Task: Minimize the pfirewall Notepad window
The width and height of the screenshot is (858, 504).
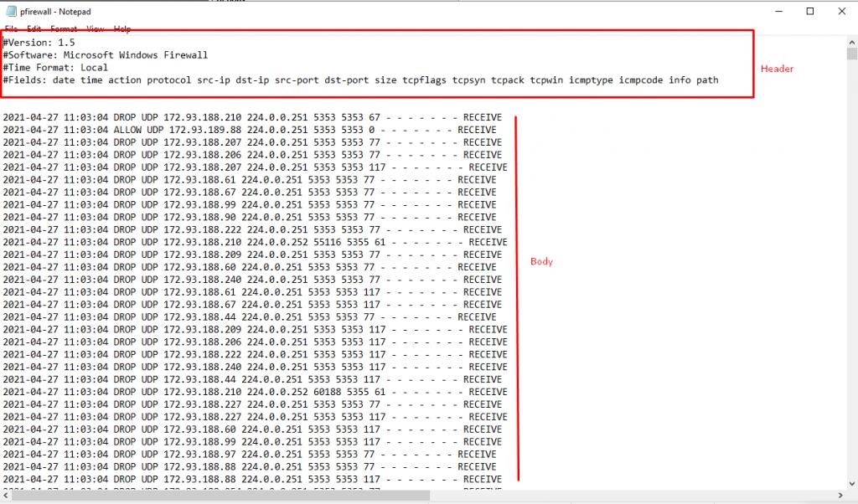Action: point(779,12)
